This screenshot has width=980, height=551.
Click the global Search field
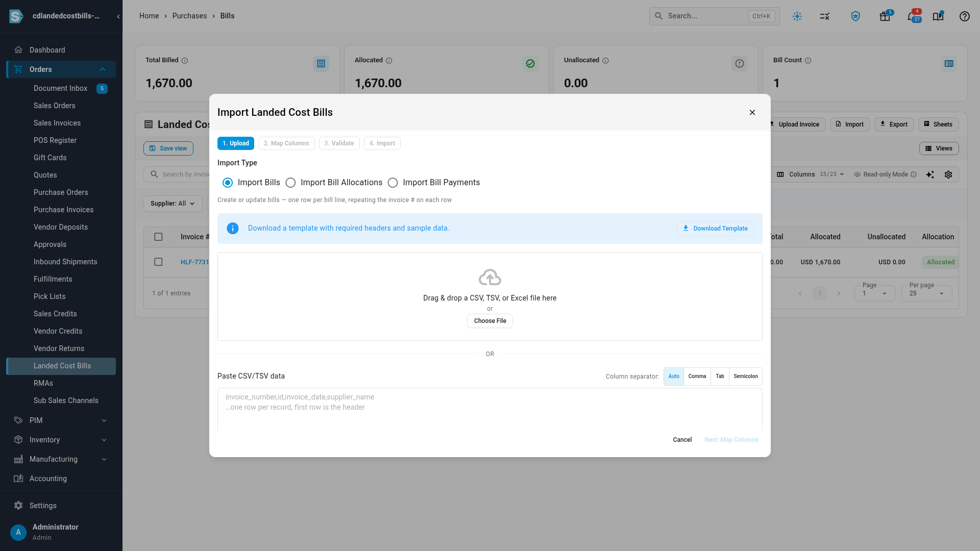point(714,16)
